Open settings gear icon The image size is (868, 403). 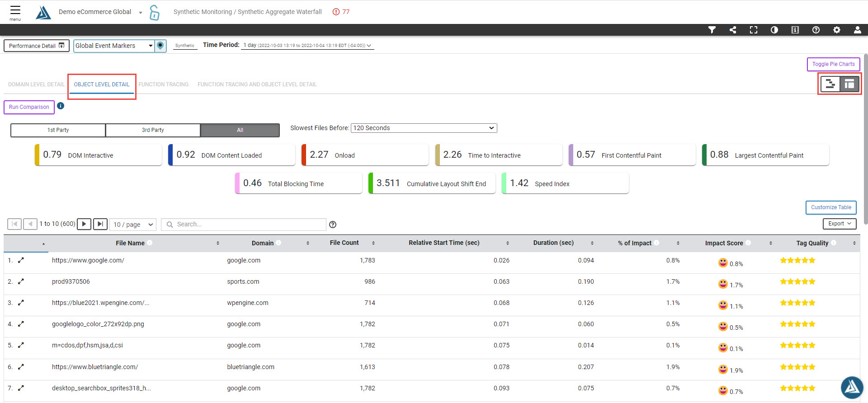[x=836, y=30]
